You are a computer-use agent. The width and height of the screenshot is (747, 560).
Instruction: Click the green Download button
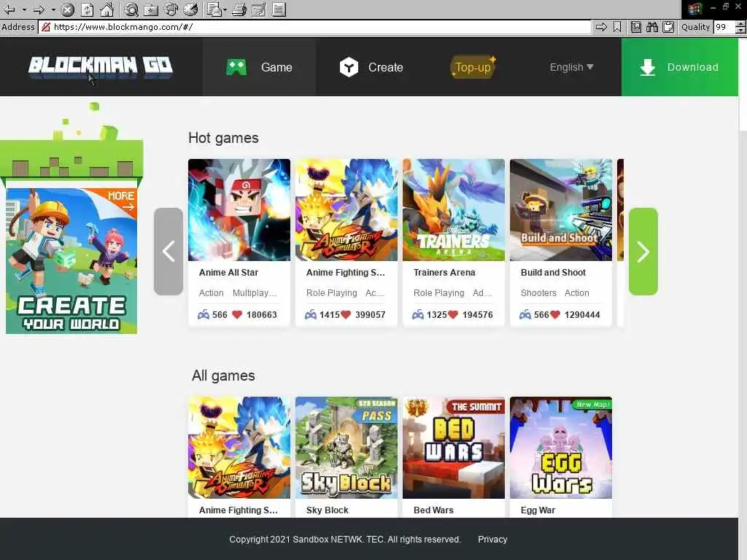pyautogui.click(x=680, y=67)
